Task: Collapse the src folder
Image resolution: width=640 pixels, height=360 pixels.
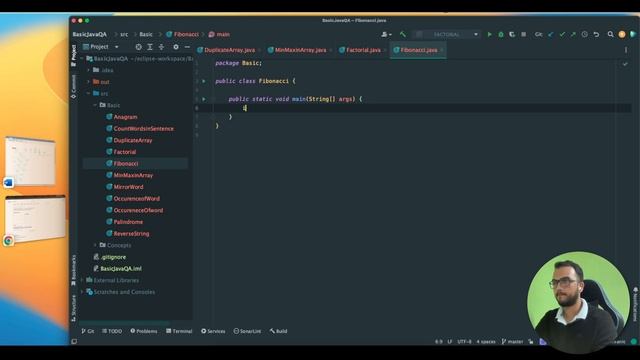Action: (89, 93)
